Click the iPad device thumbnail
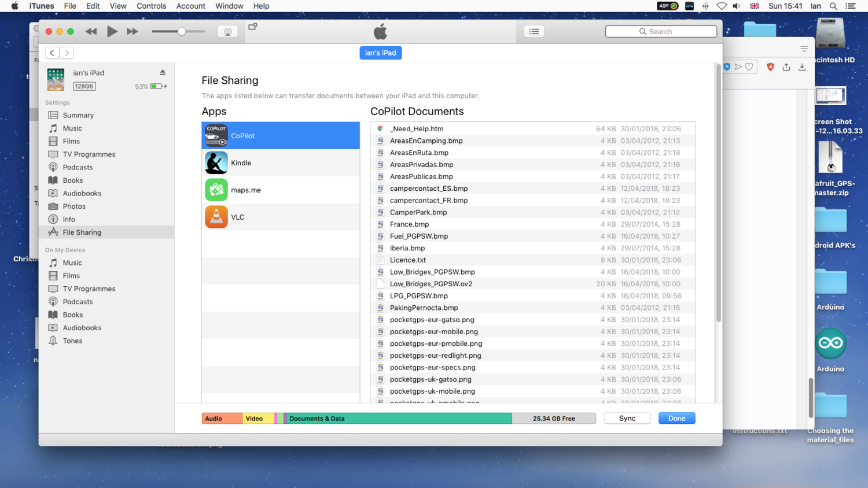868x488 pixels. point(56,79)
